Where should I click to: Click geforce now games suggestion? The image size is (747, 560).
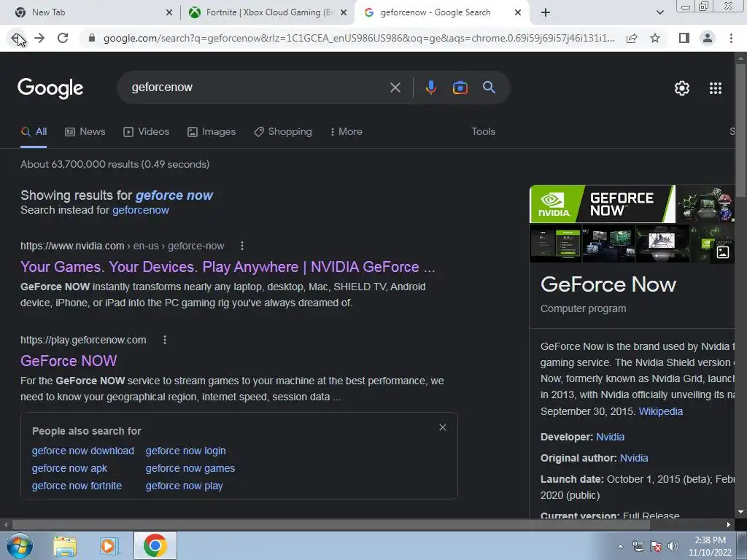click(x=190, y=468)
